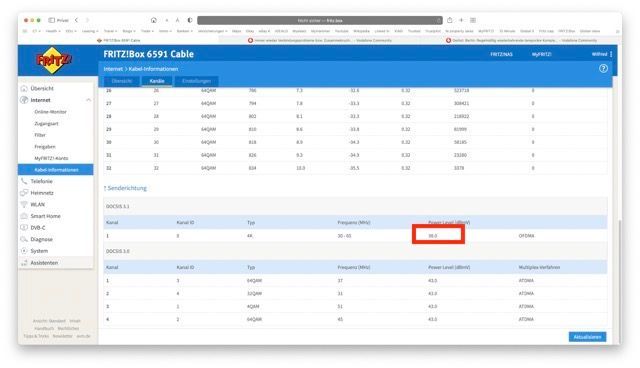Click the bookmarks grid icon in favorites bar
The width and height of the screenshot is (640, 368).
[25, 31]
